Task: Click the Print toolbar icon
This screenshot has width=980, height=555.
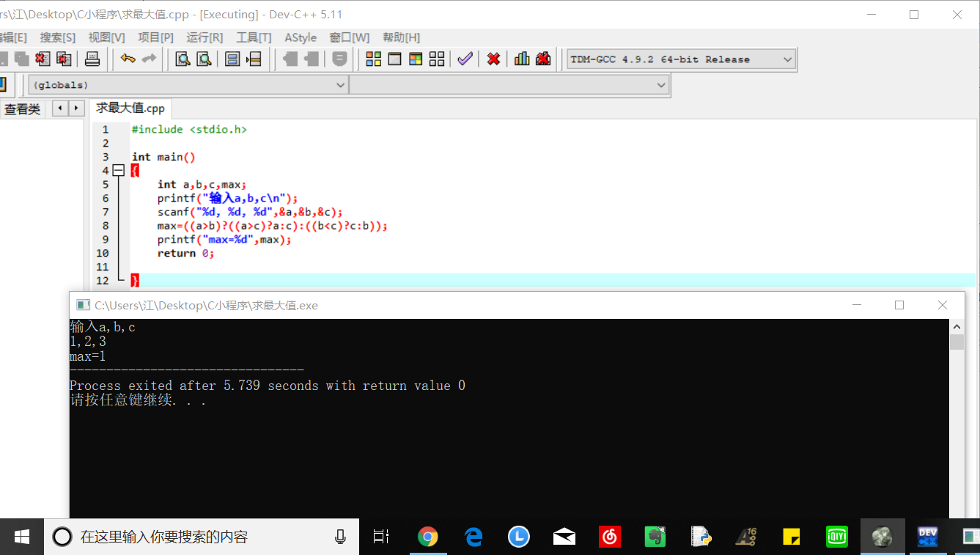Action: 92,59
